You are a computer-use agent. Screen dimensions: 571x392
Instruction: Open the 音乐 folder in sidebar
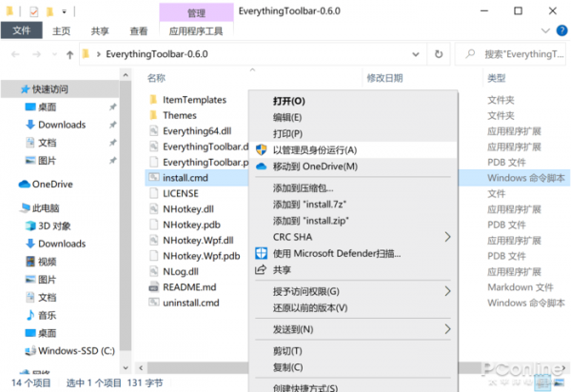[x=48, y=314]
